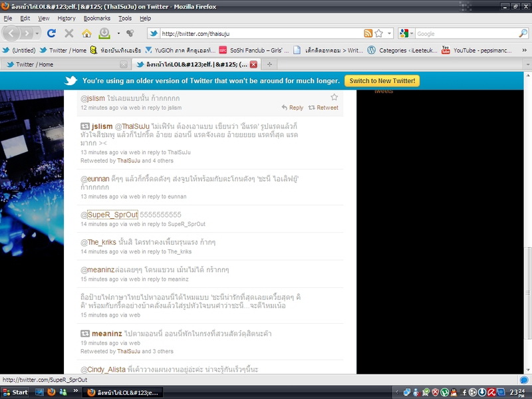Open the File menu
532x399 pixels.
(x=8, y=19)
